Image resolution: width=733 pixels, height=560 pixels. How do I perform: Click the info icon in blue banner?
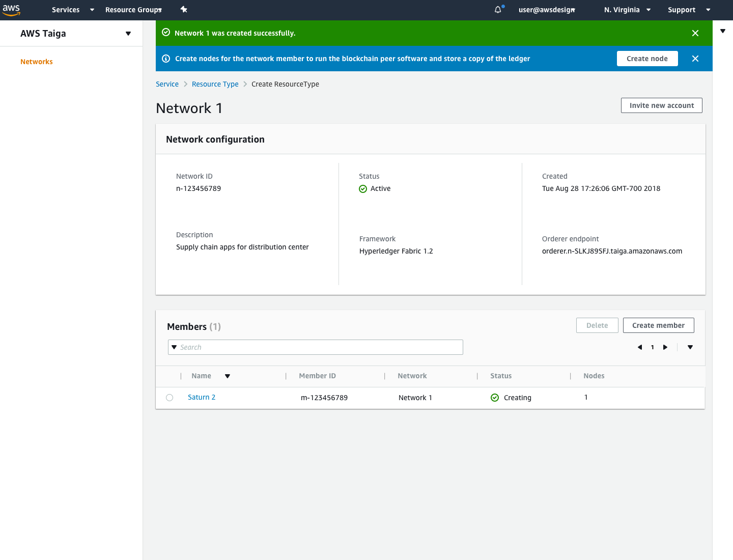click(x=166, y=59)
